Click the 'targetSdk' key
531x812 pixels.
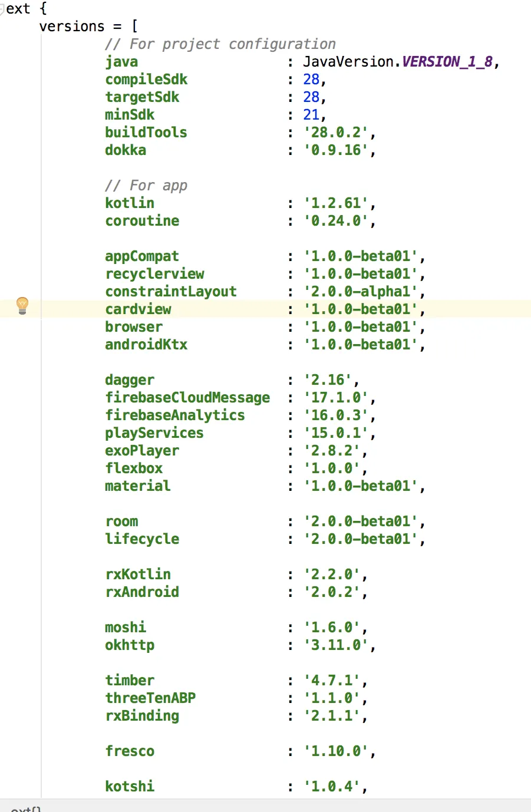(142, 97)
